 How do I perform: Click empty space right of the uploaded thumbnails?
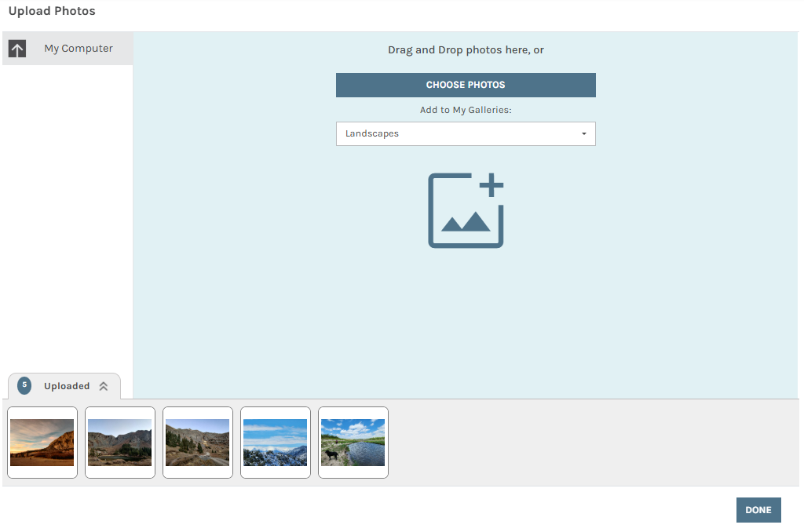pos(589,443)
